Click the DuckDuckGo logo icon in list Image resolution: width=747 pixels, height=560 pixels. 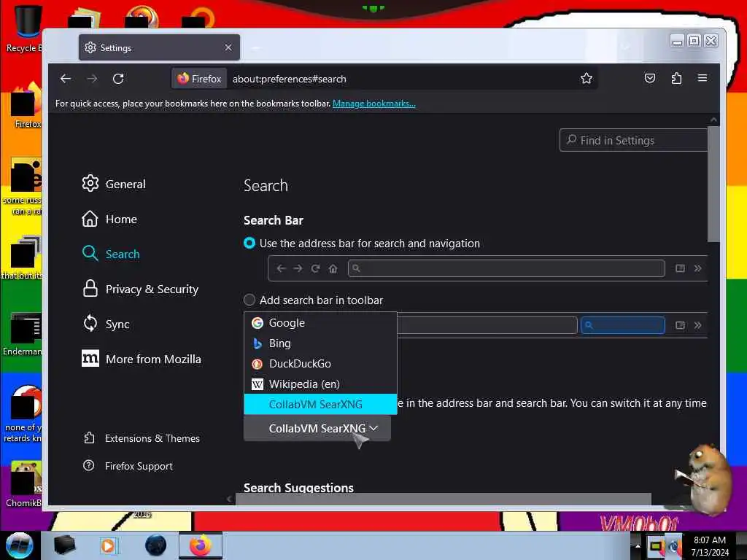pos(258,364)
